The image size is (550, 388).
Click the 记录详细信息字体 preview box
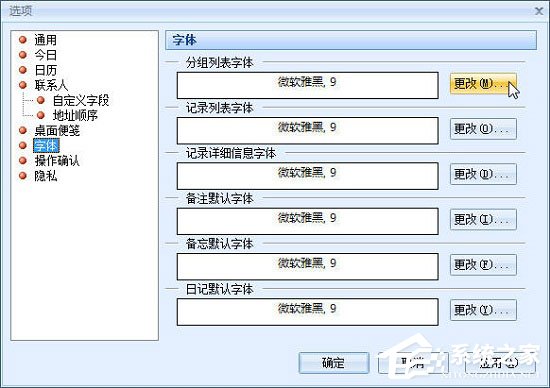[308, 176]
